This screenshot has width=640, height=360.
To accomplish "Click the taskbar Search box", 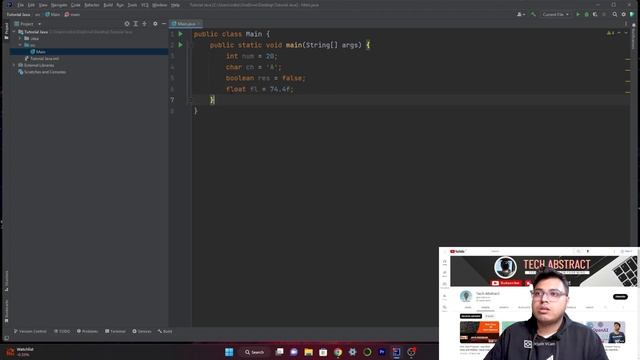I will [255, 352].
